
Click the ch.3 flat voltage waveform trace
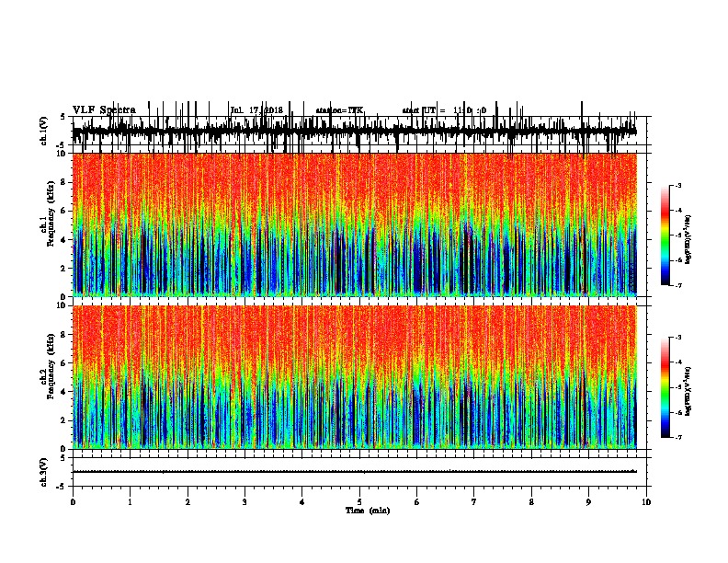(x=355, y=472)
